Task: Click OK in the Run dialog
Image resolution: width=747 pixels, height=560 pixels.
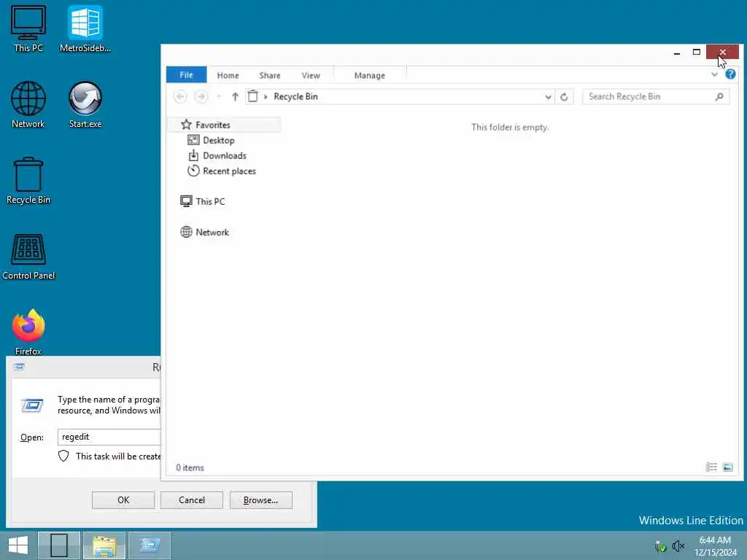Action: click(x=123, y=500)
